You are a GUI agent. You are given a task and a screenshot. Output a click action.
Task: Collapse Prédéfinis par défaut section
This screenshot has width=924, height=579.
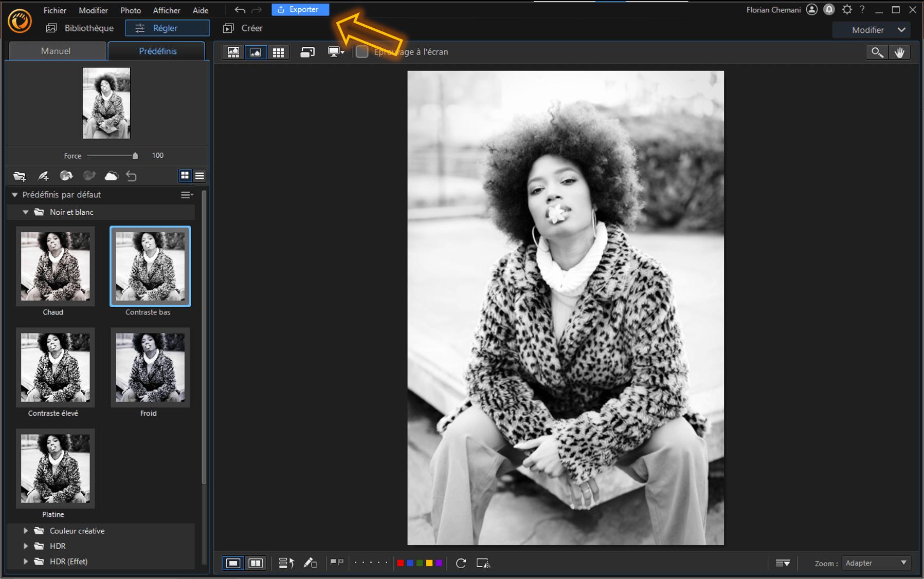click(15, 195)
